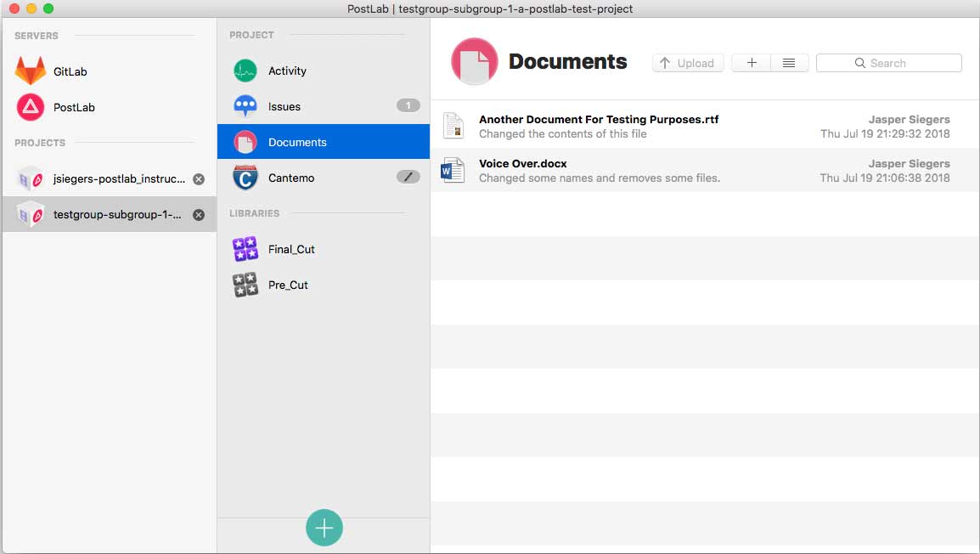Select Cantemo in the project menu
Viewport: 980px width, 554px height.
[x=290, y=178]
